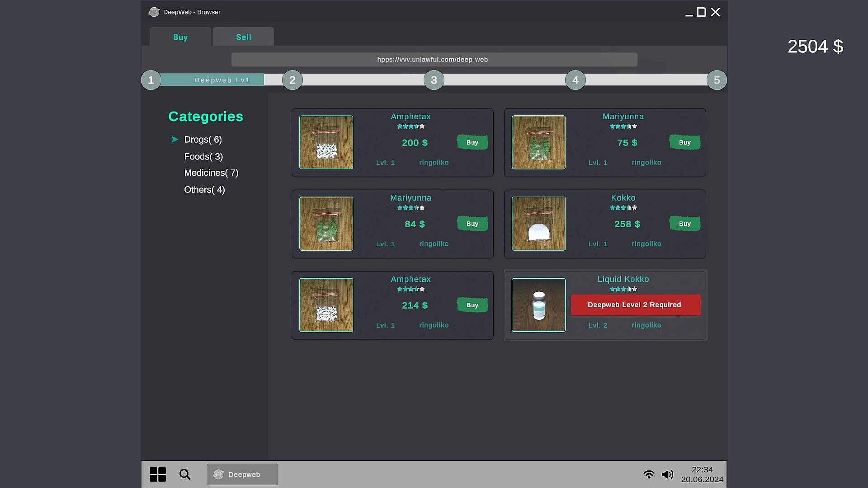Select the Drogs category
Image resolution: width=868 pixels, height=488 pixels.
pos(203,140)
